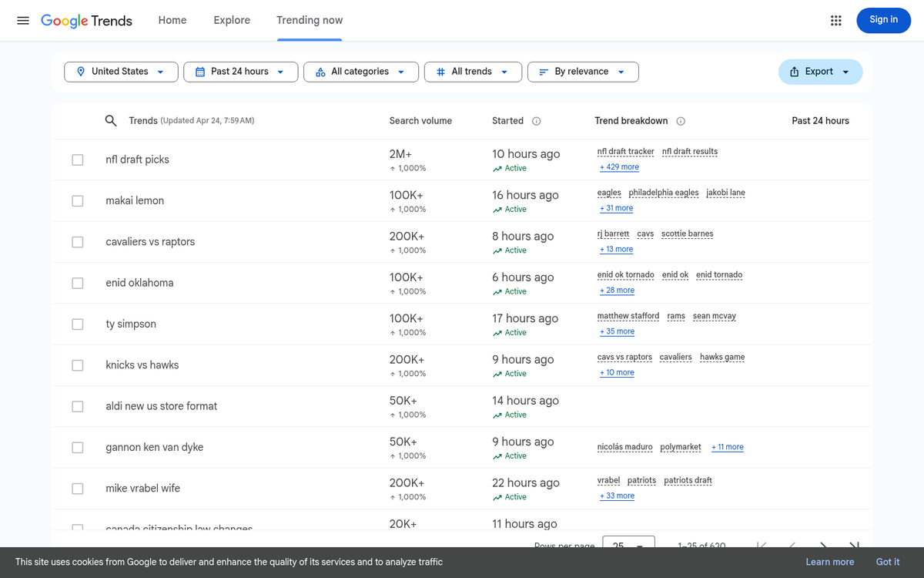This screenshot has height=578, width=924.
Task: Open the All categories dropdown
Action: point(360,71)
